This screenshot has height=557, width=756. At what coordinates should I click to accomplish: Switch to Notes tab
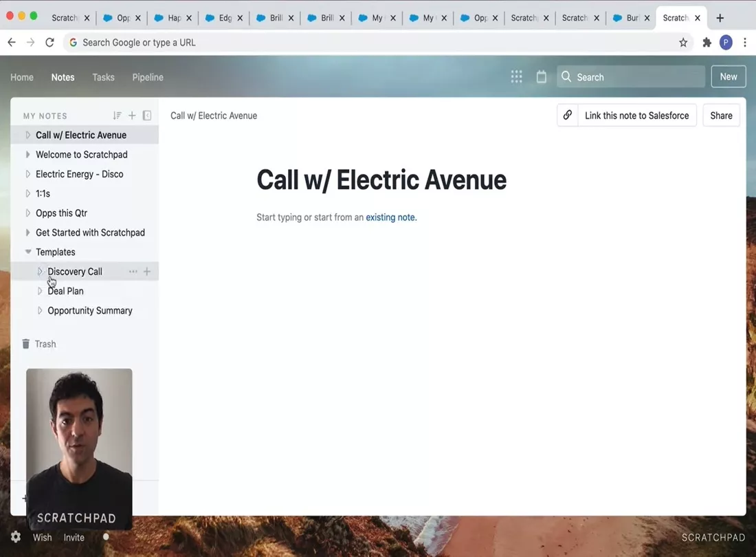[63, 77]
